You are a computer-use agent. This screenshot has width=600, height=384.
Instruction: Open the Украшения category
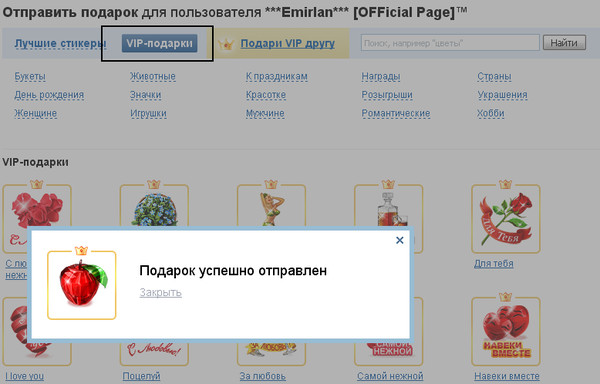[x=502, y=95]
